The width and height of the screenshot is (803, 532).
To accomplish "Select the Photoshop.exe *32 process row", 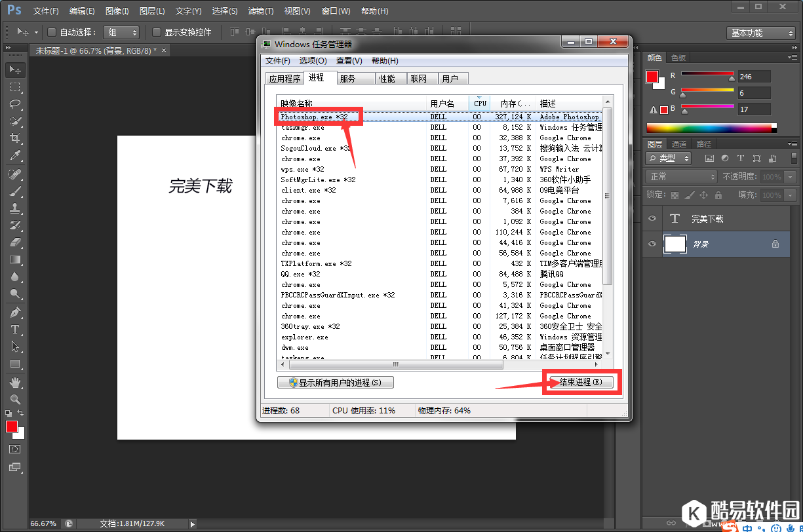I will coord(354,117).
